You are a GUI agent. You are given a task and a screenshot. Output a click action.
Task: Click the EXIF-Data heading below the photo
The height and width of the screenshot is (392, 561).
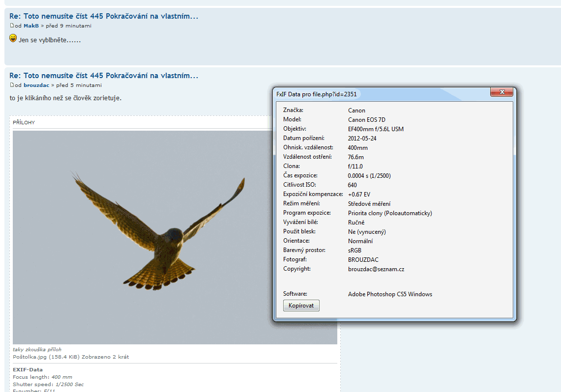coord(28,369)
